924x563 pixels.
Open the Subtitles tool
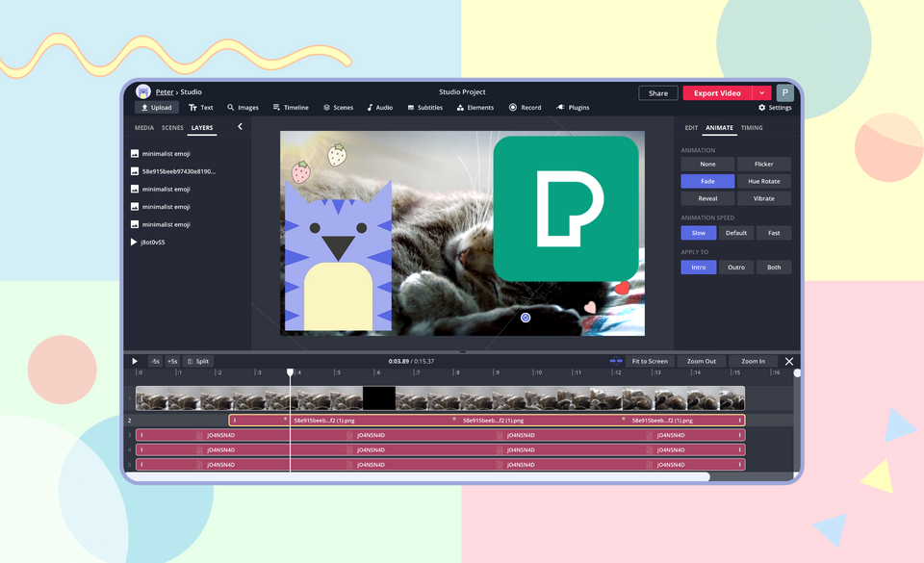coord(424,107)
